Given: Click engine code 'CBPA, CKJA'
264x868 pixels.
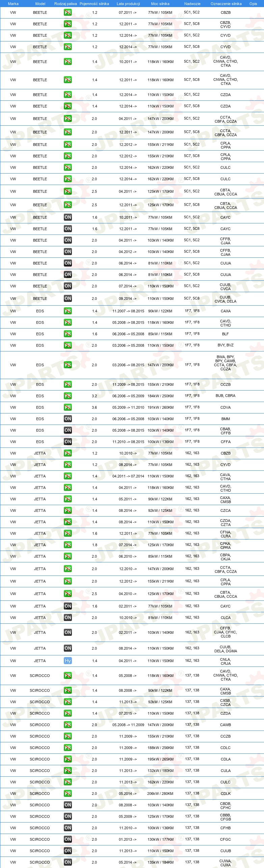Looking at the screenshot, I should click(226, 557).
